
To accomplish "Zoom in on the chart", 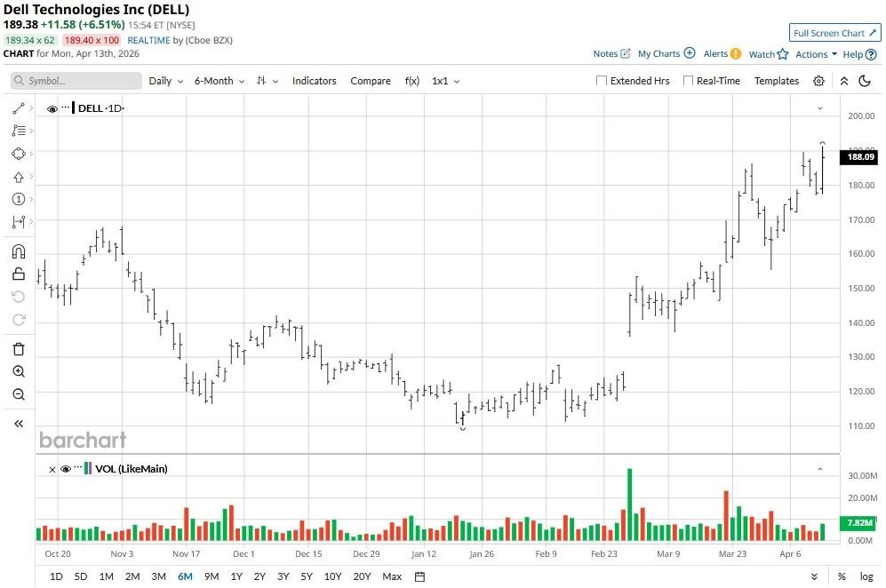I will click(19, 371).
